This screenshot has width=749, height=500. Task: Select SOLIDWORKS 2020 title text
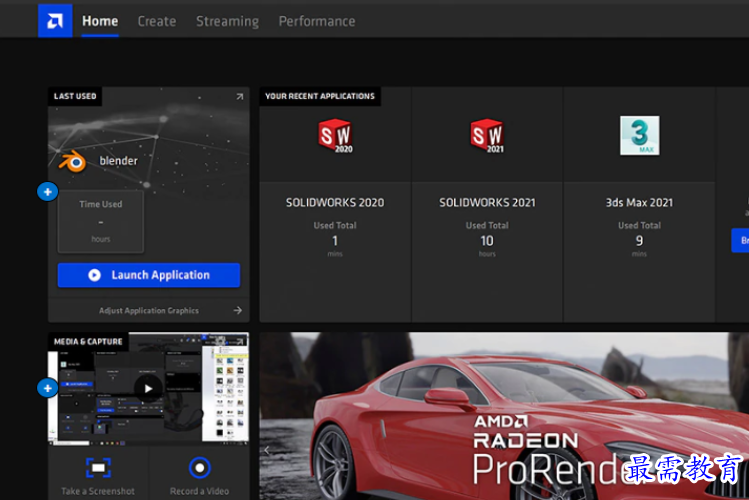pyautogui.click(x=335, y=202)
